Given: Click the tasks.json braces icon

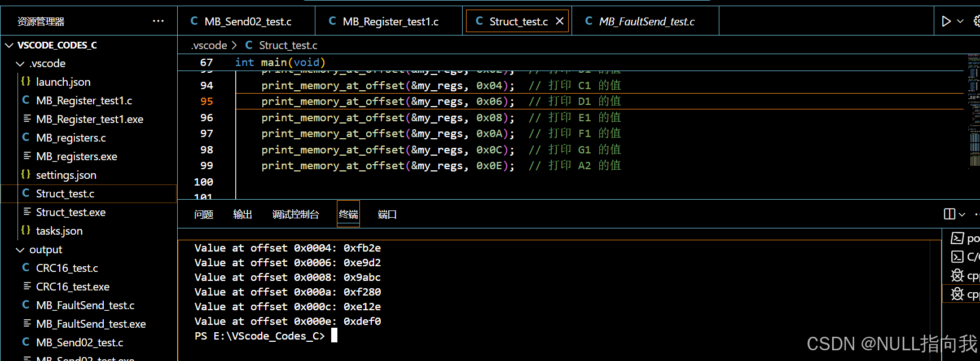Looking at the screenshot, I should [x=26, y=231].
